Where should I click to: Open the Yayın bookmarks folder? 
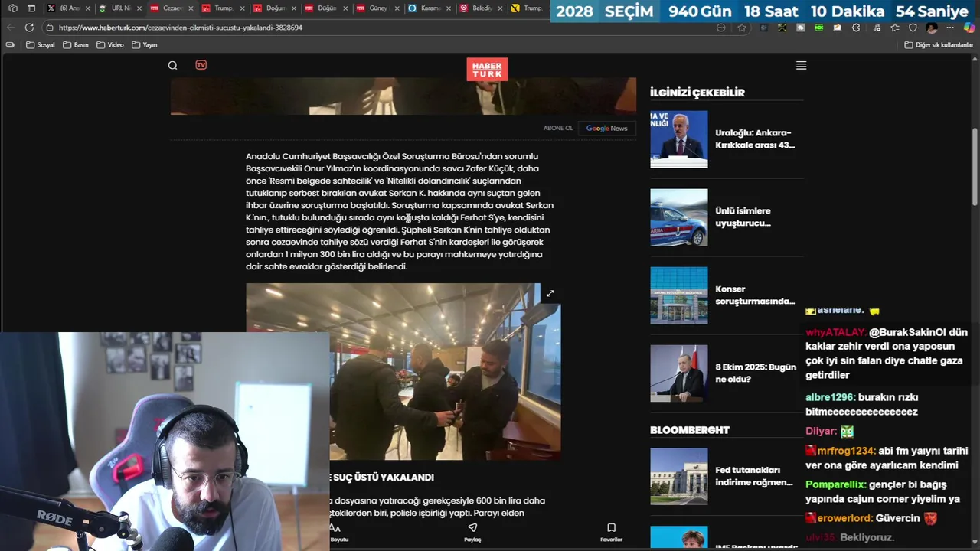pos(145,45)
